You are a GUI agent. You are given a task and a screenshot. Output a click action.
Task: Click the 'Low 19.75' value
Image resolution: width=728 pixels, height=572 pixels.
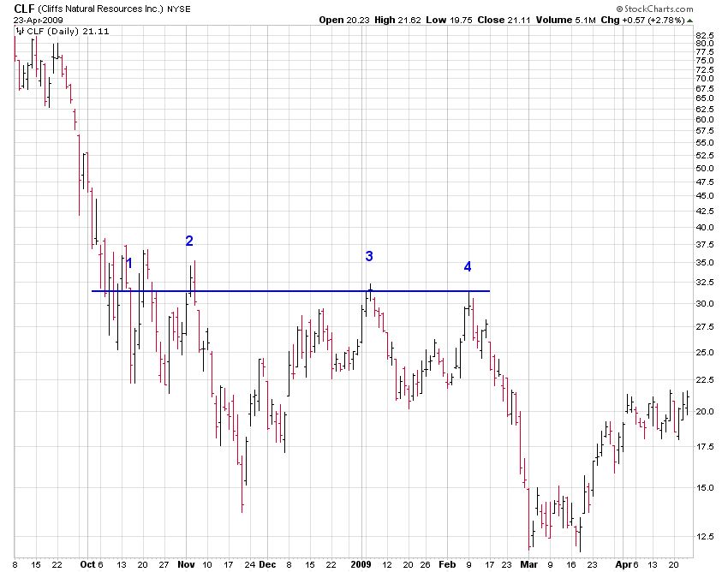(449, 20)
